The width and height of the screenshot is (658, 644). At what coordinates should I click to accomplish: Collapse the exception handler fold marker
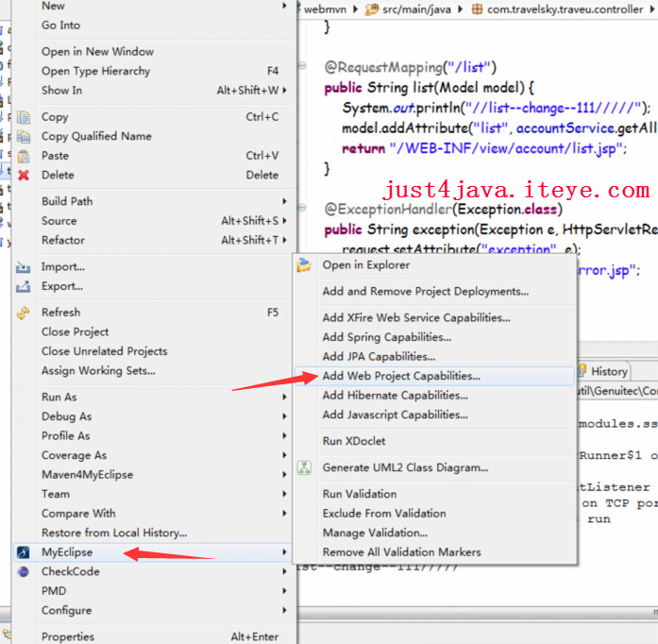pyautogui.click(x=301, y=209)
